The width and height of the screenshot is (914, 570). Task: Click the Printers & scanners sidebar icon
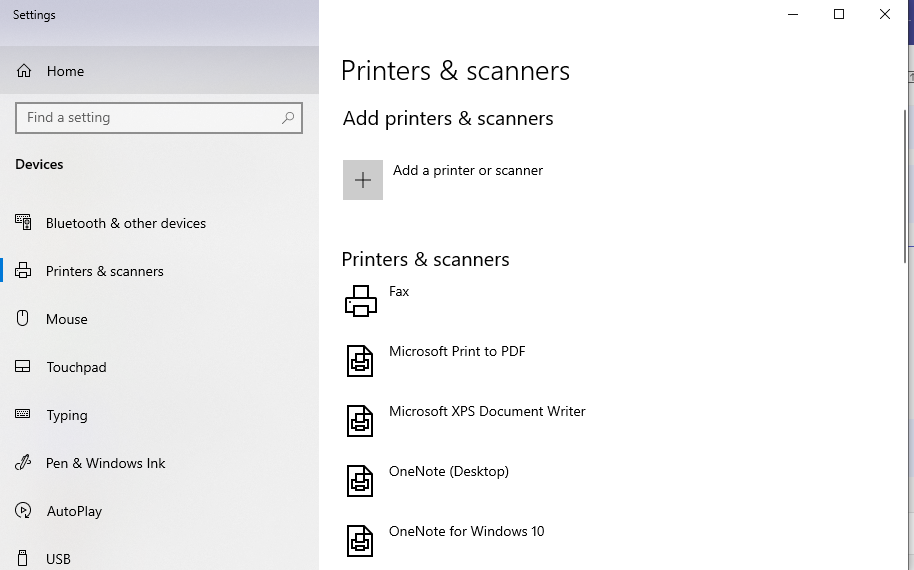click(x=23, y=270)
